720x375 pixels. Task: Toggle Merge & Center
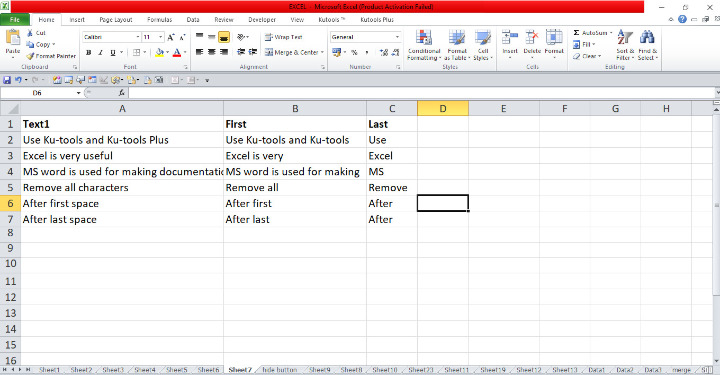[291, 53]
